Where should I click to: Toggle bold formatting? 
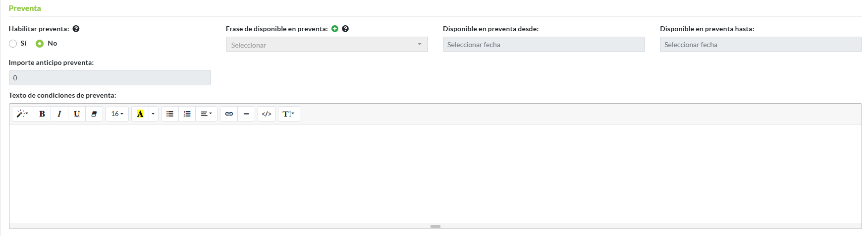(42, 114)
